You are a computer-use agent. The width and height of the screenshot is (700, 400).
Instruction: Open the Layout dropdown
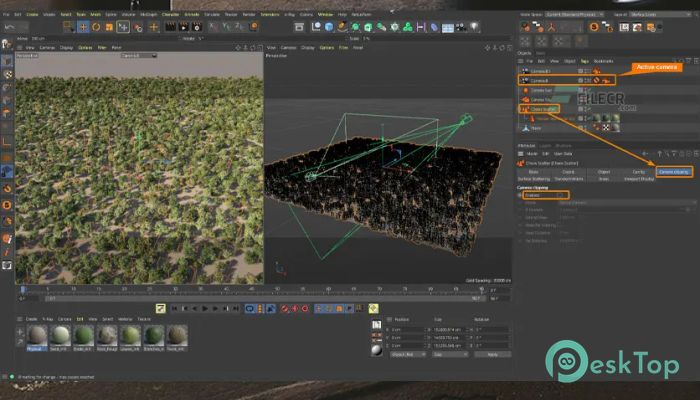pyautogui.click(x=660, y=14)
